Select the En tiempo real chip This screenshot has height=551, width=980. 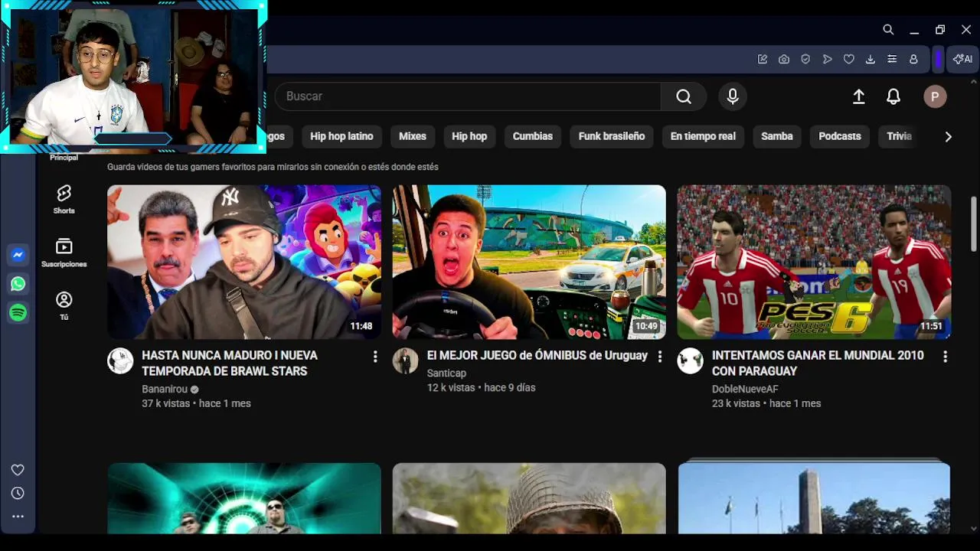point(703,136)
